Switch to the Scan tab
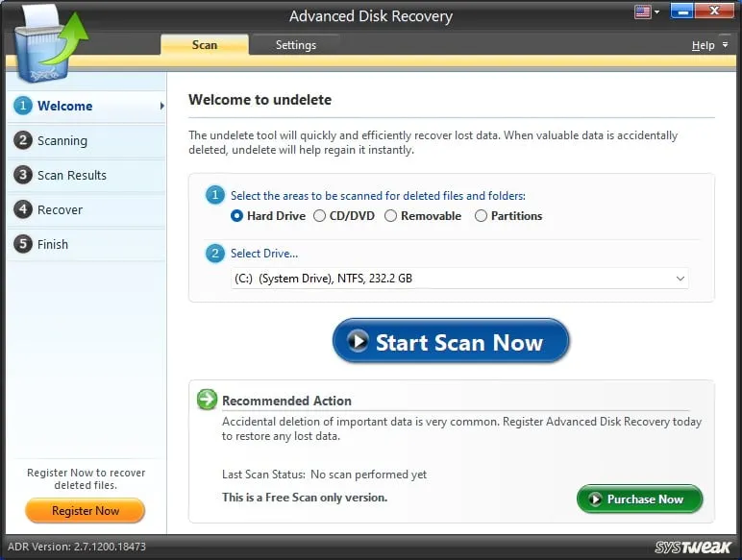The width and height of the screenshot is (742, 560). [x=205, y=45]
